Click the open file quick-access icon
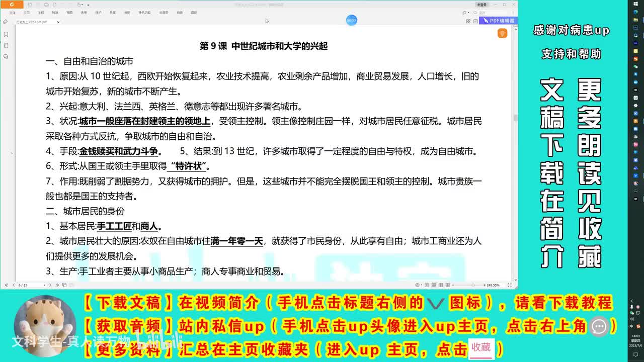 coord(30,5)
